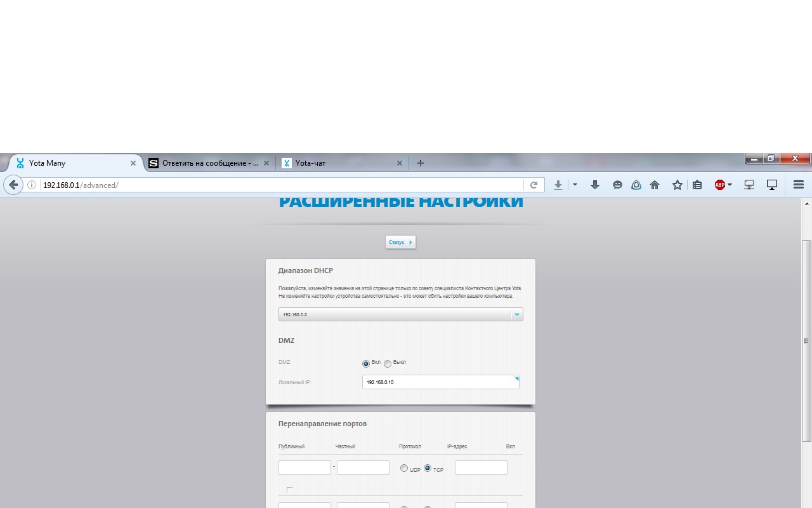Open the Firefox home page icon
The image size is (812, 508).
click(x=655, y=185)
